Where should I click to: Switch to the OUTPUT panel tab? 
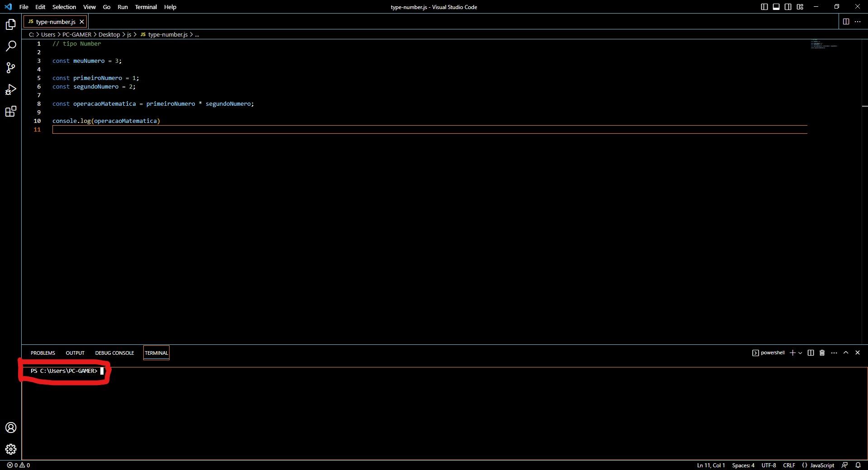(75, 353)
